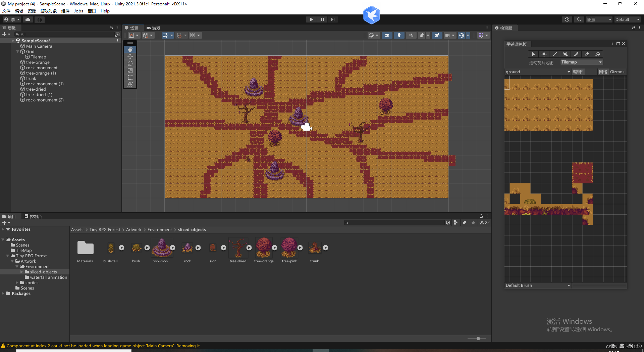Open the Default Brush dropdown
The height and width of the screenshot is (352, 644).
coord(538,285)
